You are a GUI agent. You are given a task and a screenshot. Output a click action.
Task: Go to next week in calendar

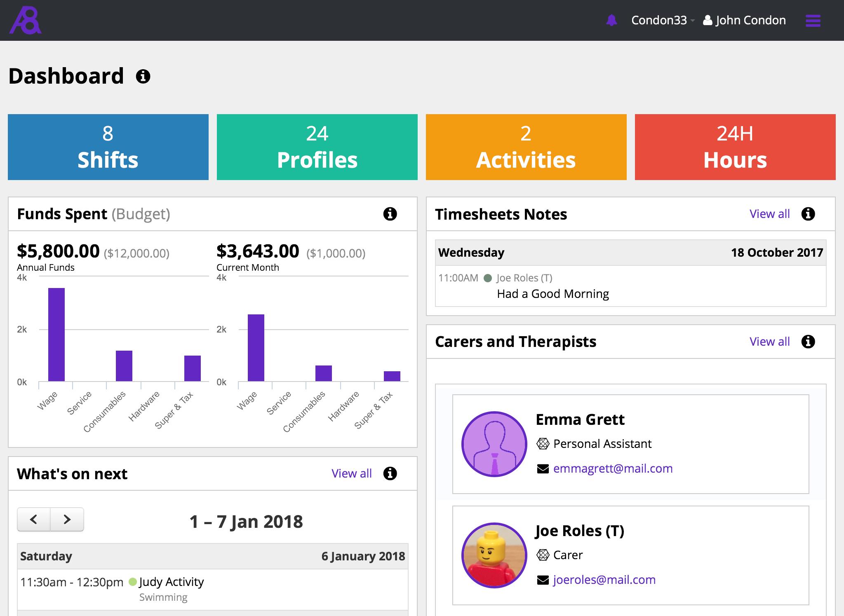point(67,519)
